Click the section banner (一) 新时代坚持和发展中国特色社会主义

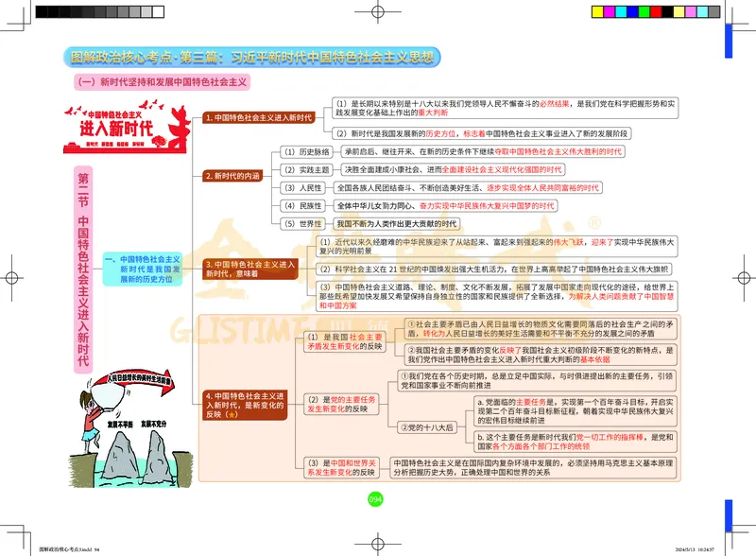pyautogui.click(x=161, y=79)
